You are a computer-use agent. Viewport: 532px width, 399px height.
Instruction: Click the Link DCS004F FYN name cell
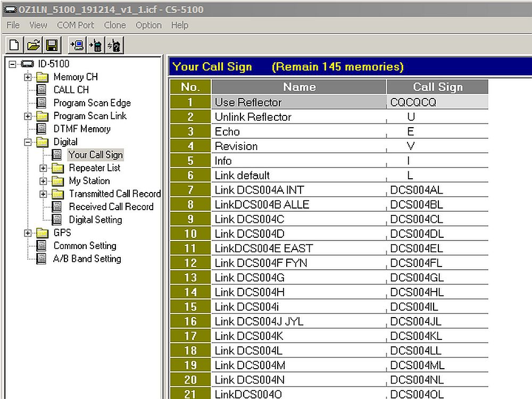[299, 263]
